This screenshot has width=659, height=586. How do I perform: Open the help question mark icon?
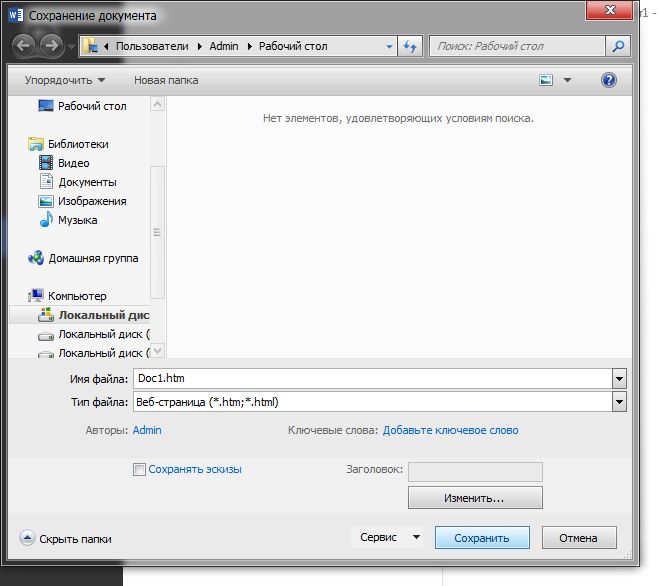point(608,80)
